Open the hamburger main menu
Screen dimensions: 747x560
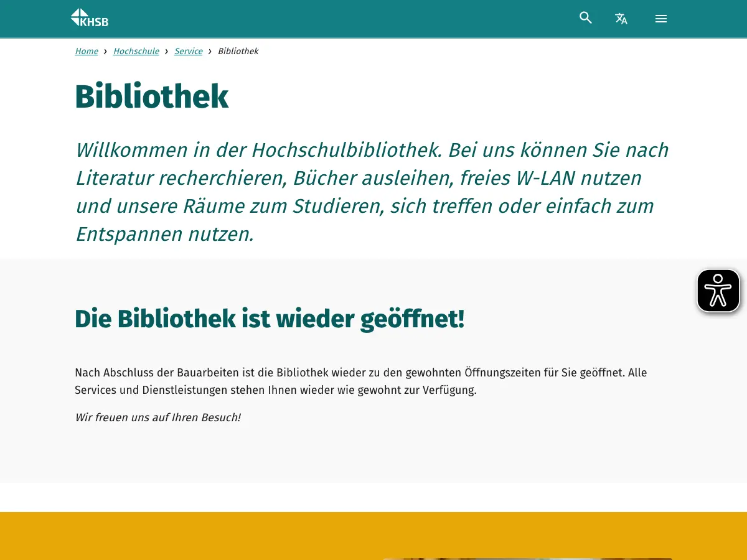(661, 19)
